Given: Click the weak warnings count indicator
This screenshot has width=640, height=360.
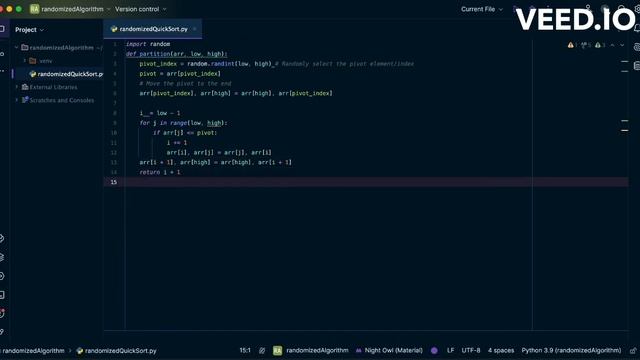Looking at the screenshot, I should [586, 45].
